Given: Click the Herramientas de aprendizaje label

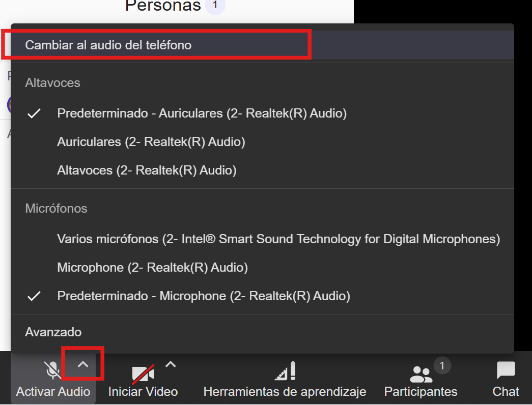Looking at the screenshot, I should click(285, 392).
